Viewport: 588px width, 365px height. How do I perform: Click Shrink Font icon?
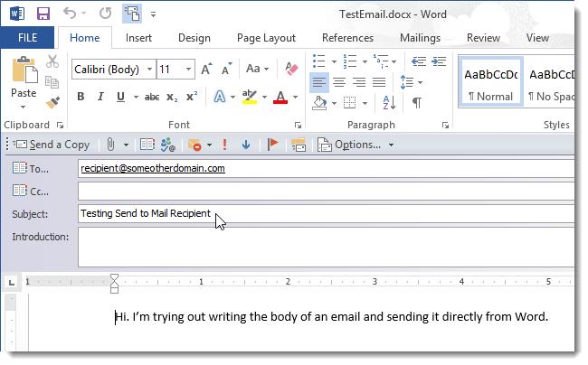point(226,70)
